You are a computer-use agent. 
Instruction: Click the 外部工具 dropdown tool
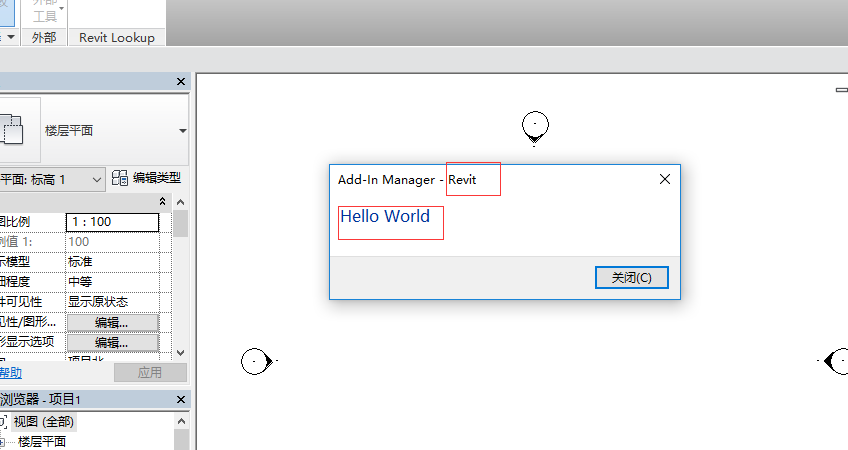point(45,12)
